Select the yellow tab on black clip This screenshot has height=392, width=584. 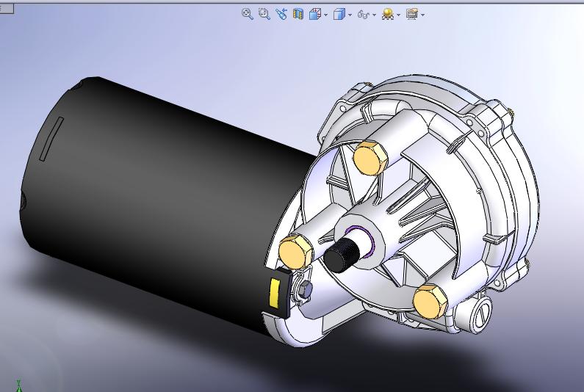click(275, 294)
